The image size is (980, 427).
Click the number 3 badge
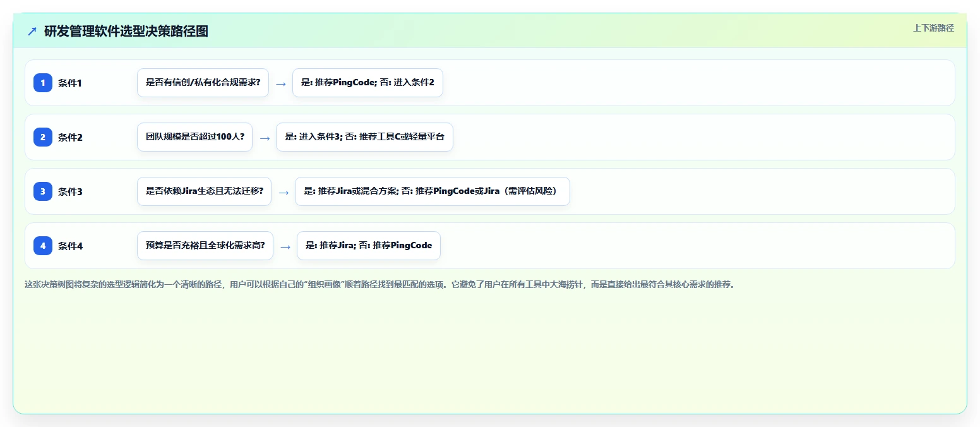[x=43, y=191]
